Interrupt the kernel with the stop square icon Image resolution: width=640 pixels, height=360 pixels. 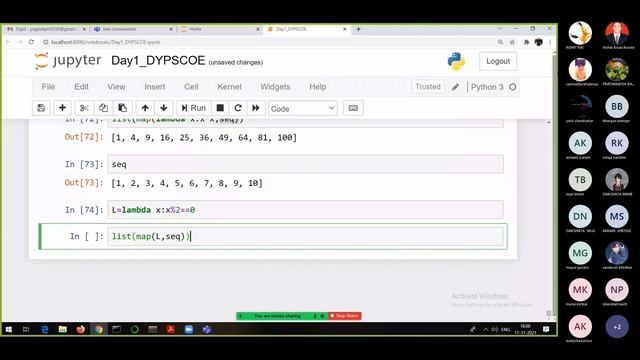[x=220, y=108]
